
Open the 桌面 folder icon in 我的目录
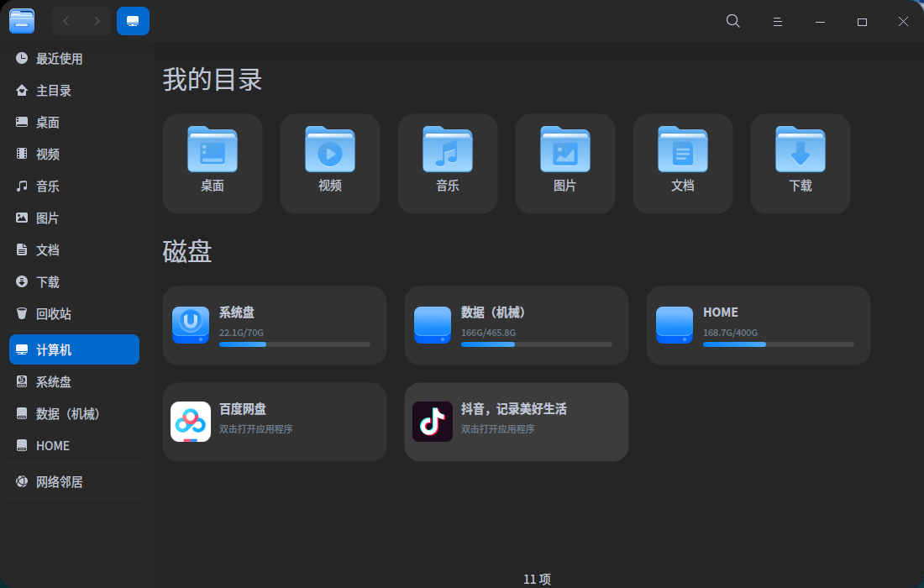coord(213,149)
